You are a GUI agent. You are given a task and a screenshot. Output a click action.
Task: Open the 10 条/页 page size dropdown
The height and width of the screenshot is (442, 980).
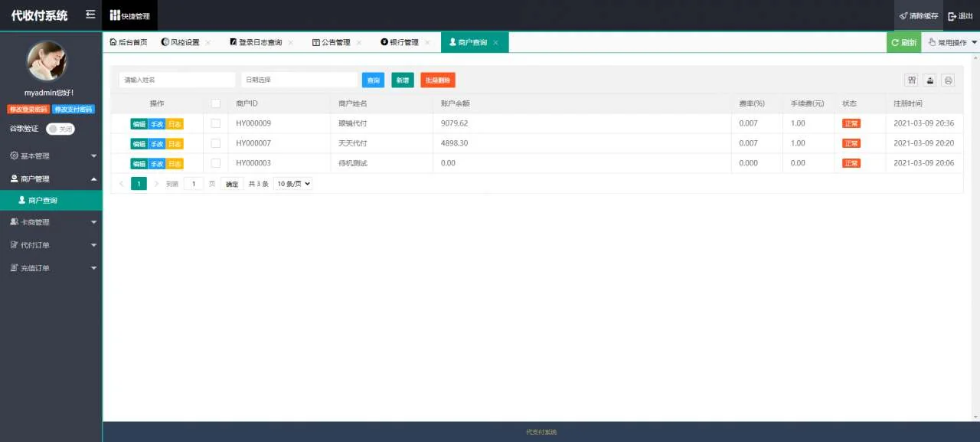pos(292,183)
